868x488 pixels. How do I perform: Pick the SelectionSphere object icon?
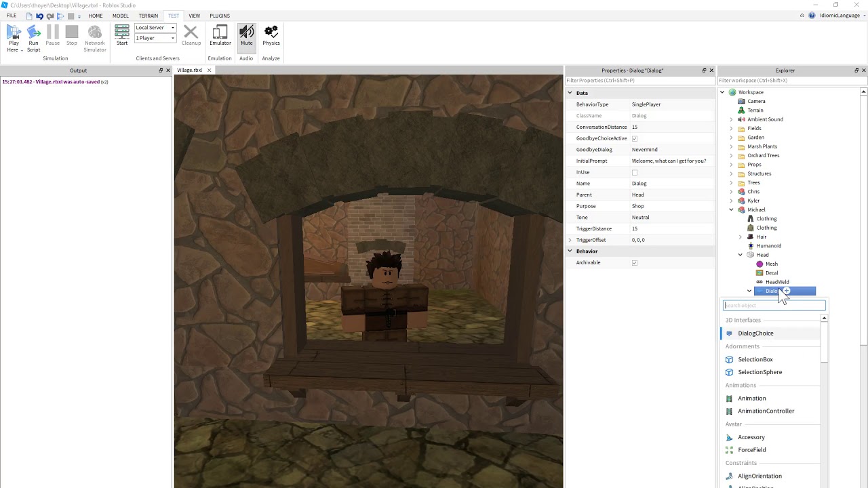click(x=730, y=372)
